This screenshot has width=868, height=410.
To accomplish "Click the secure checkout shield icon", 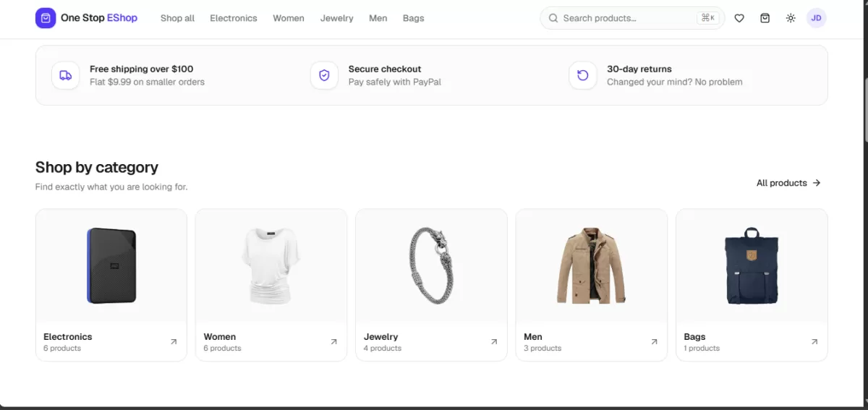I will tap(324, 75).
